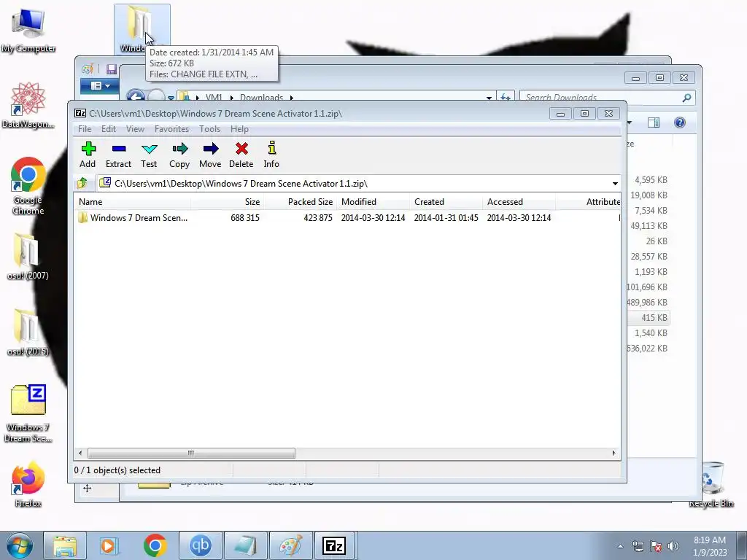
Task: Select the 4,595 KB file row in Explorer
Action: [x=649, y=180]
